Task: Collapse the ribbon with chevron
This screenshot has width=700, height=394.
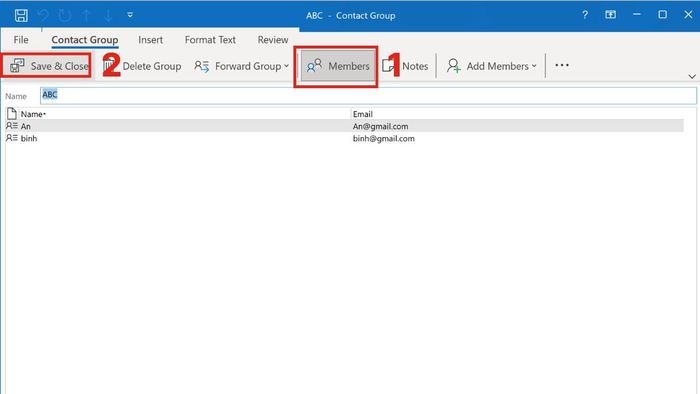Action: tap(692, 76)
